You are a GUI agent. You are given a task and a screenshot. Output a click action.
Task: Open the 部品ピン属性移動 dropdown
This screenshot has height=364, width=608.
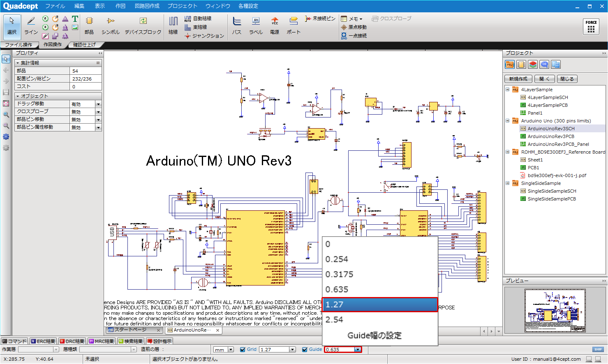98,128
